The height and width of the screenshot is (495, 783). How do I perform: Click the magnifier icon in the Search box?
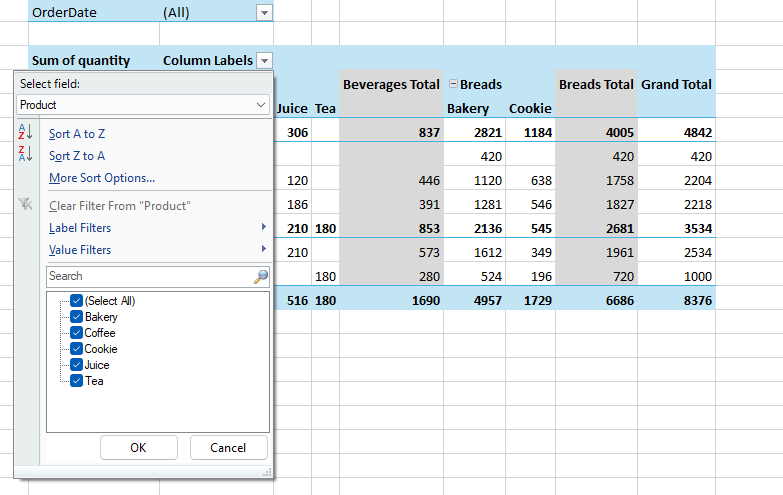click(261, 276)
